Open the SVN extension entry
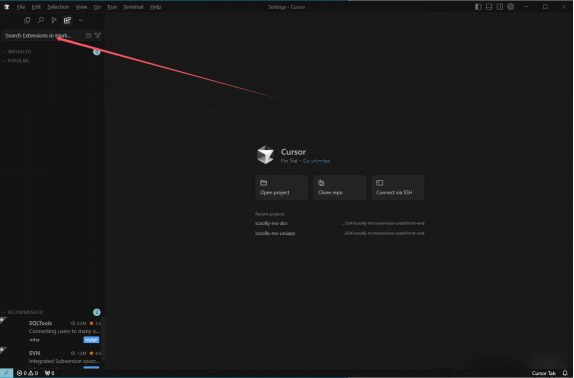Viewport: 574px width, 378px height. click(51, 358)
